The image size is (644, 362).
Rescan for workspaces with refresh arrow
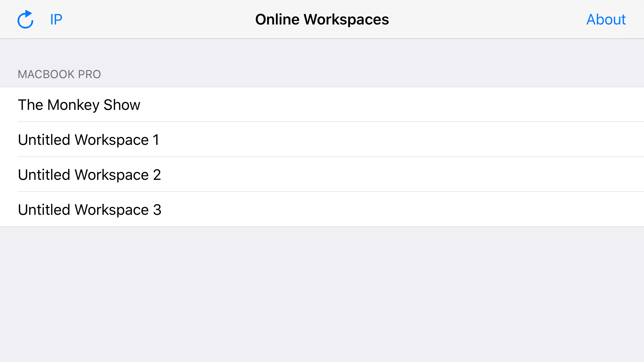(x=26, y=20)
